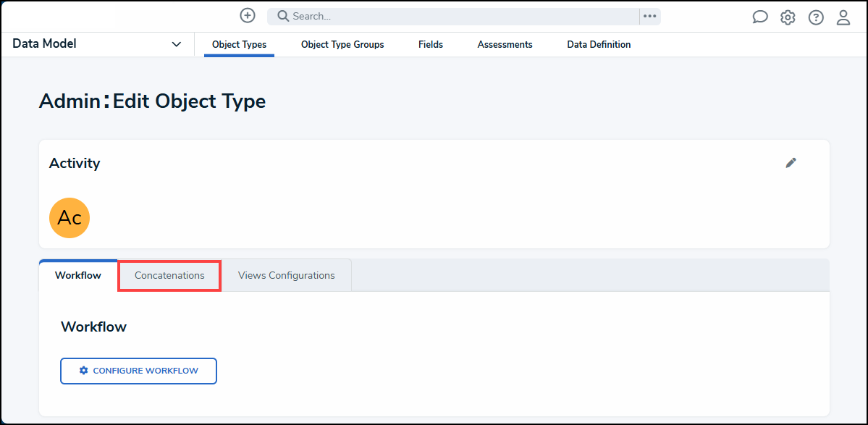Switch to the Concatenations tab
This screenshot has height=425, width=868.
(x=169, y=276)
